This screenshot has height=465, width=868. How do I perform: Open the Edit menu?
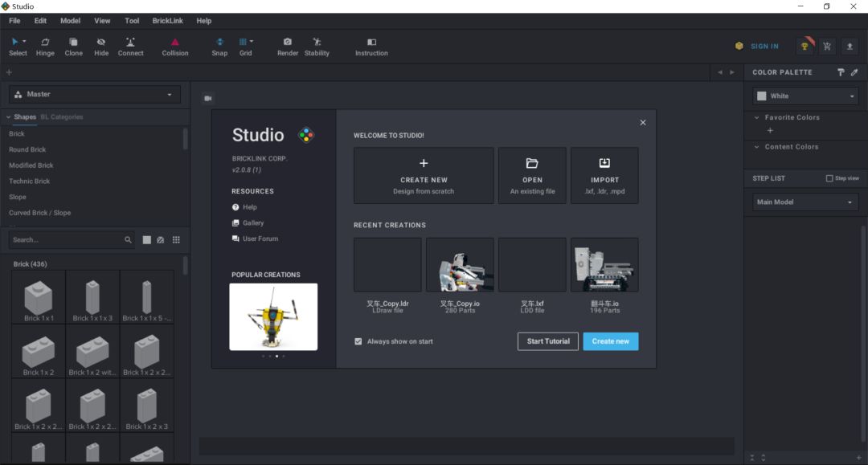tap(40, 21)
